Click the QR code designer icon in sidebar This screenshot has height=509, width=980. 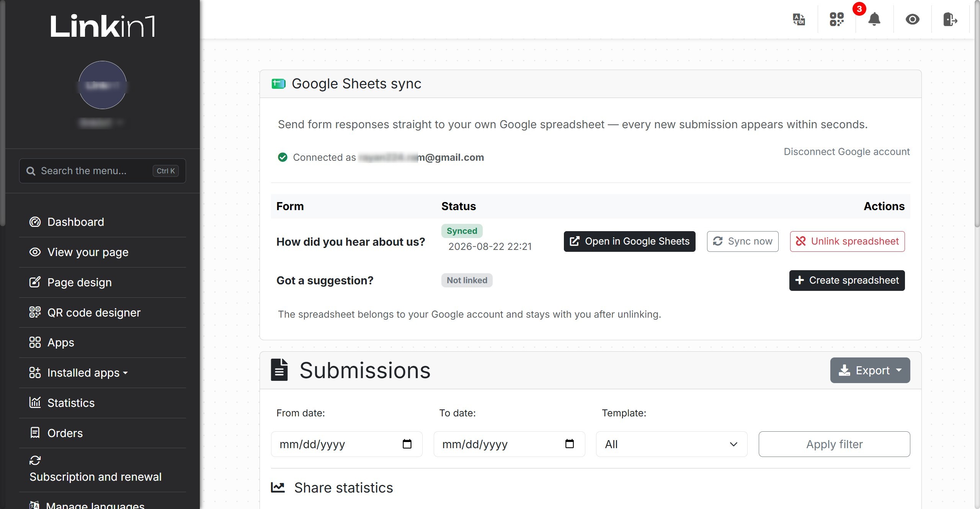coord(35,312)
